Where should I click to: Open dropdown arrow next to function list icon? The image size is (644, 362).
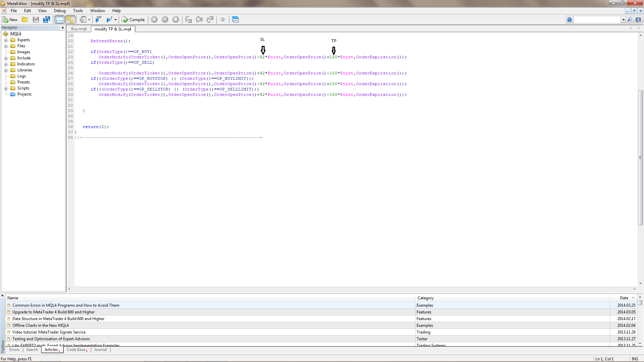(115, 20)
